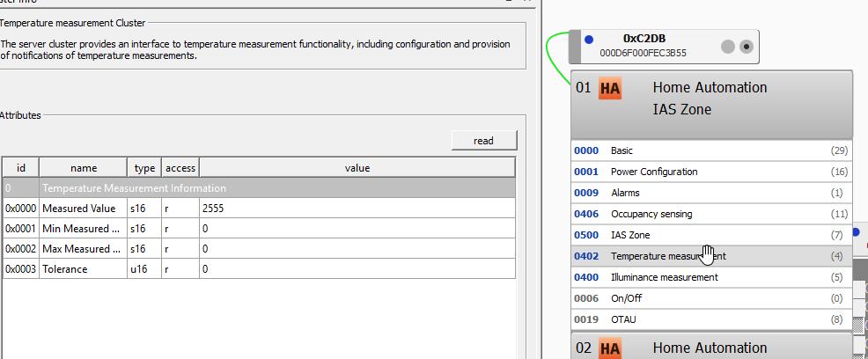868x359 pixels.
Task: Click the HA icon of endpoint 01
Action: tap(610, 89)
